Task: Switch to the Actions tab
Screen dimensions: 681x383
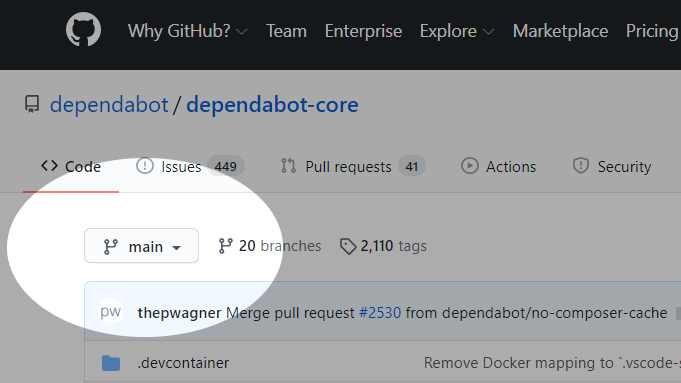Action: [498, 166]
